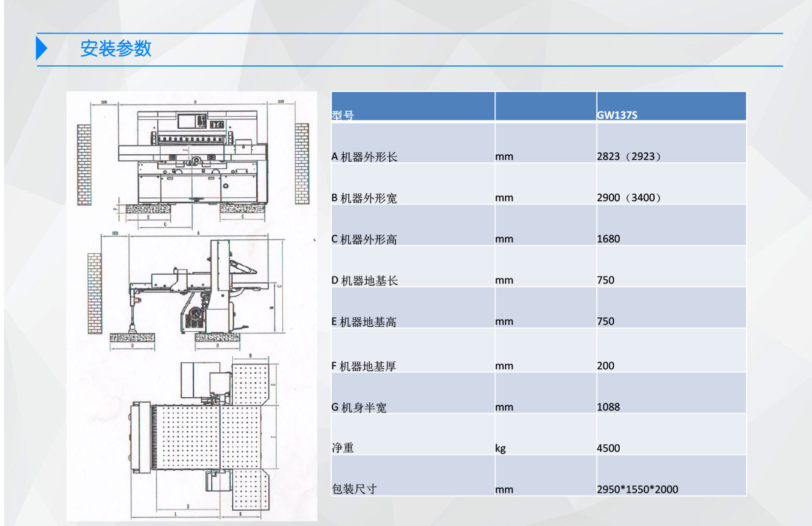Screen dimensions: 812x526
Task: Select the 安装参数 section title
Action: pyautogui.click(x=116, y=49)
